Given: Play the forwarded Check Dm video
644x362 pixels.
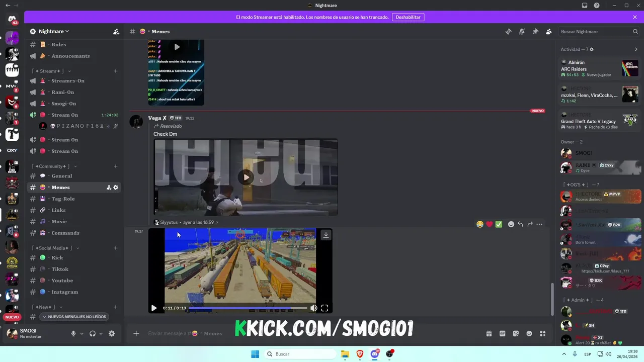Looking at the screenshot, I should [x=246, y=177].
